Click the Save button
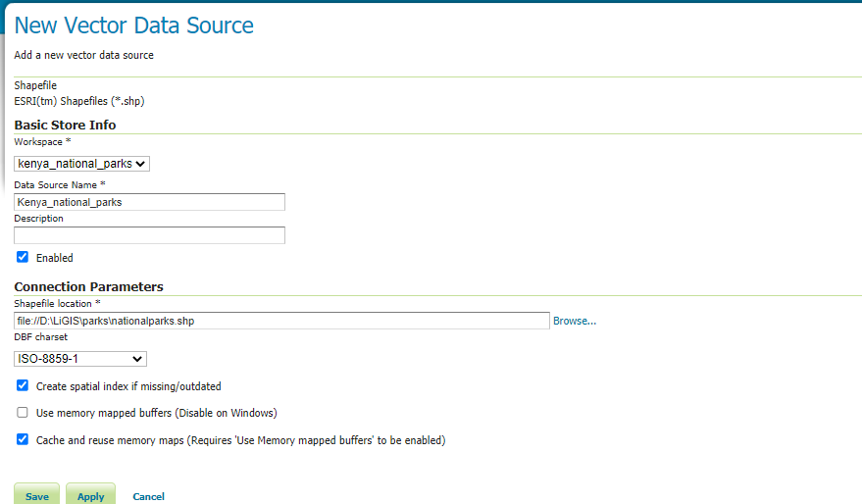862x504 pixels. [37, 494]
